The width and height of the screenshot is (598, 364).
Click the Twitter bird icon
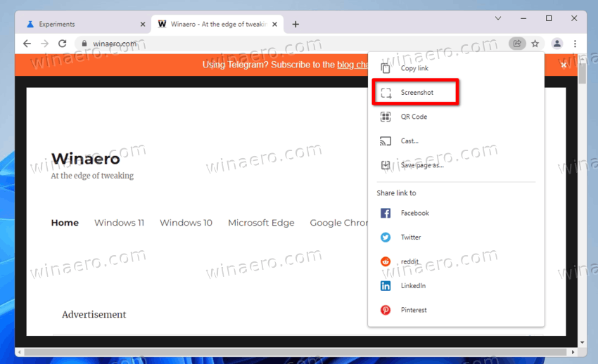[x=386, y=238]
